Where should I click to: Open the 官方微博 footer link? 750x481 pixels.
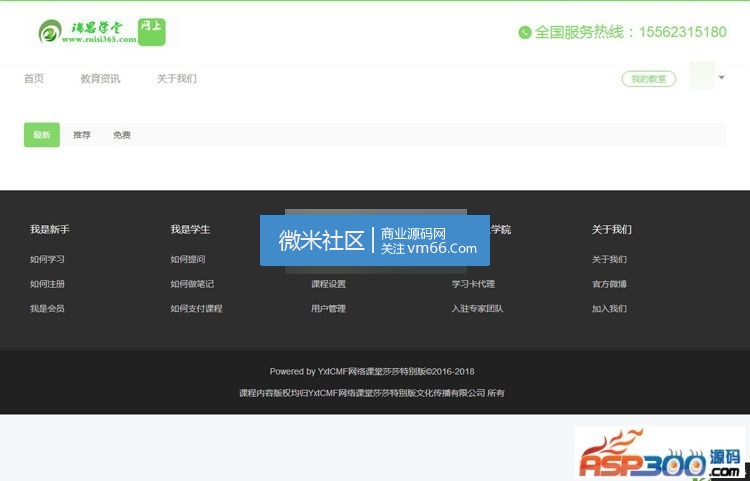coord(609,284)
